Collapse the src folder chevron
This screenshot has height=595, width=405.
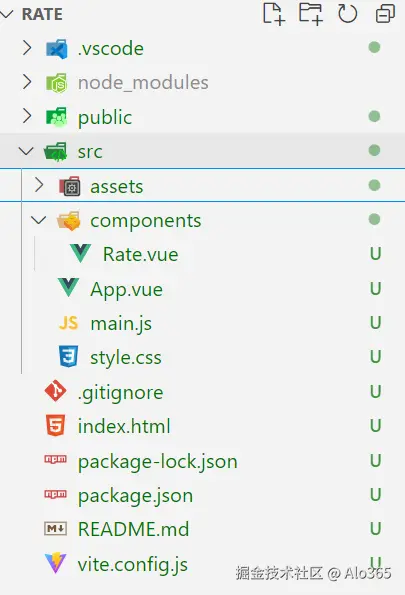click(26, 151)
